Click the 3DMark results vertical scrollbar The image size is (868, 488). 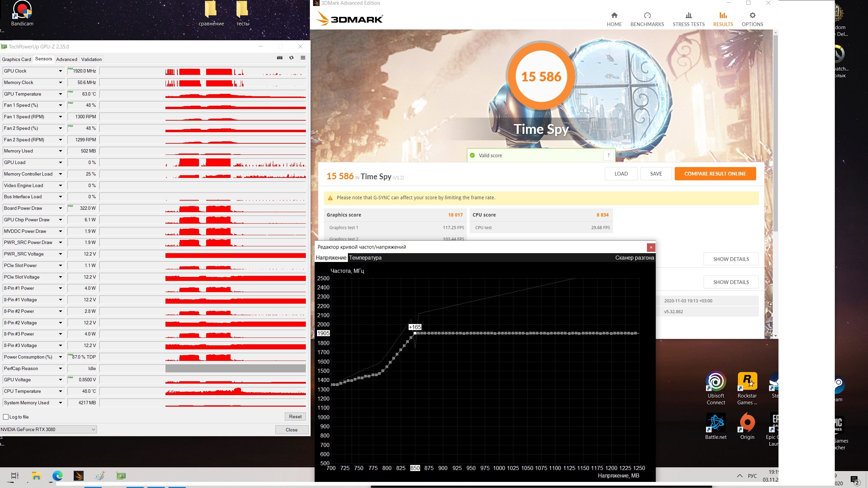[x=775, y=136]
